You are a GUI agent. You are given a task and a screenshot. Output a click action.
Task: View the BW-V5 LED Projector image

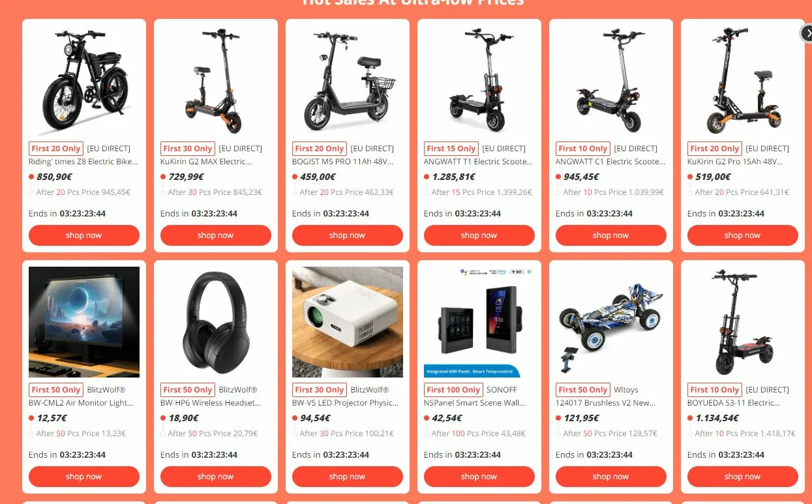[x=348, y=322]
